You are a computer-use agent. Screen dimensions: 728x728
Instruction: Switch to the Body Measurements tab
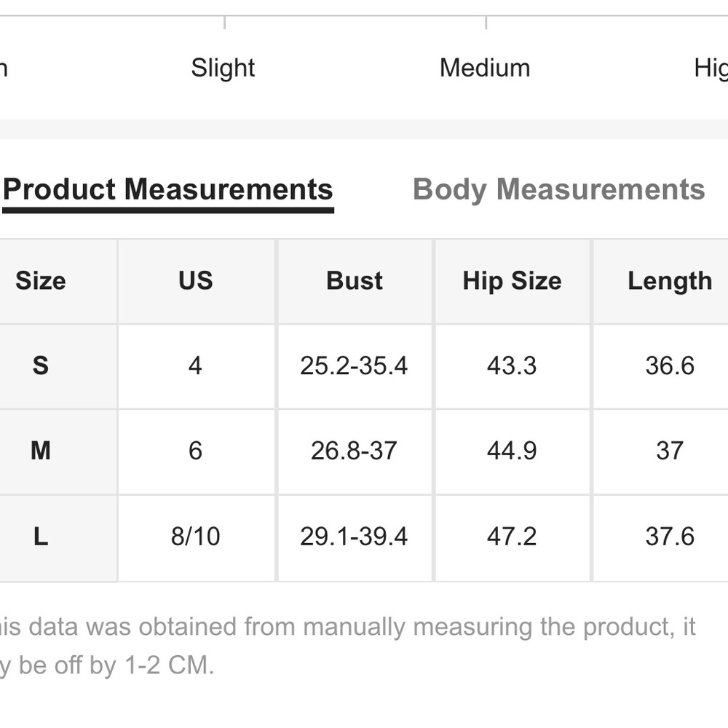pos(558,189)
